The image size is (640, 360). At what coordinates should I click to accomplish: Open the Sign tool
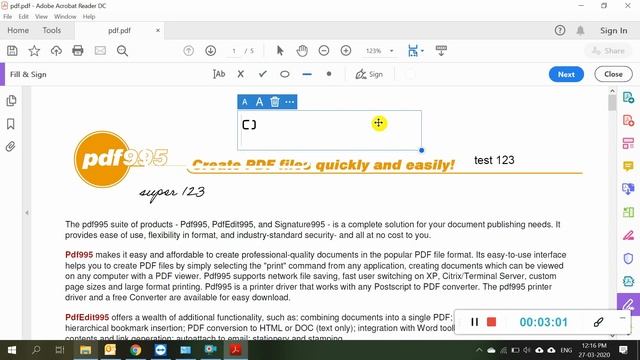tap(369, 74)
